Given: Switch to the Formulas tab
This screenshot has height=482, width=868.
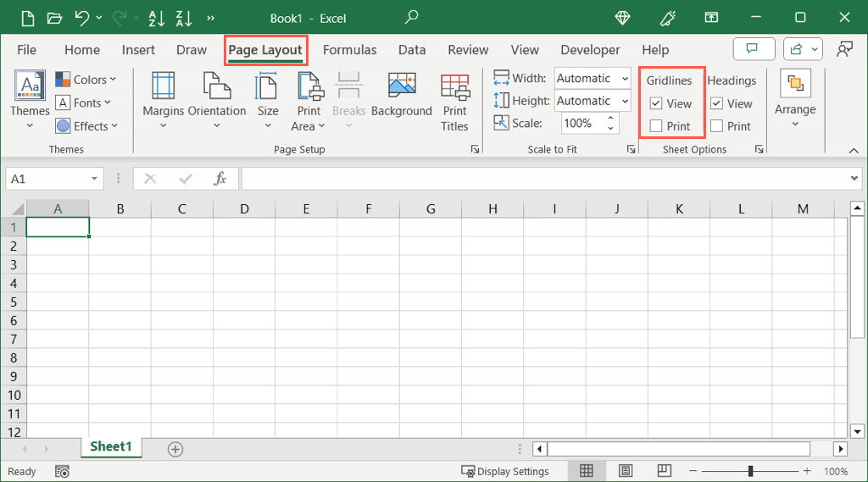Looking at the screenshot, I should point(349,50).
